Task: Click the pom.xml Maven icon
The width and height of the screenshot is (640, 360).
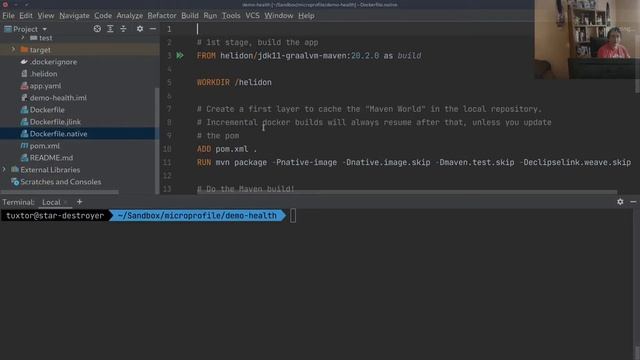Action: [x=24, y=146]
